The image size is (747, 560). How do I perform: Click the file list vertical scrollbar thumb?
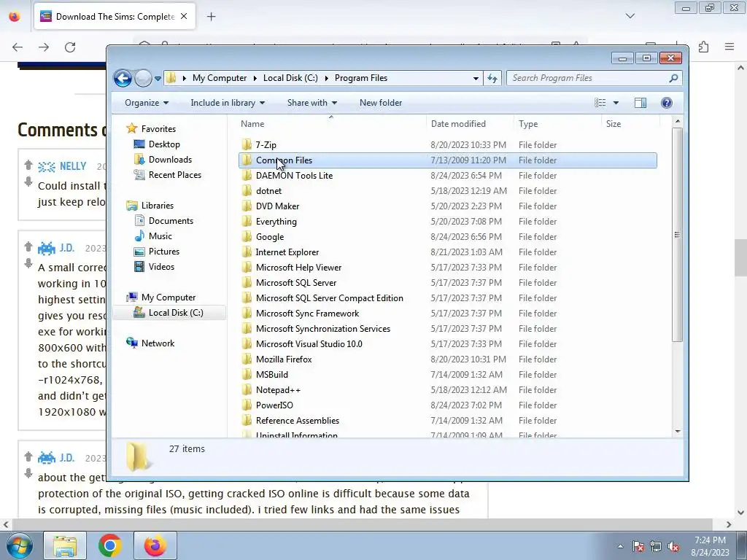[x=678, y=234]
